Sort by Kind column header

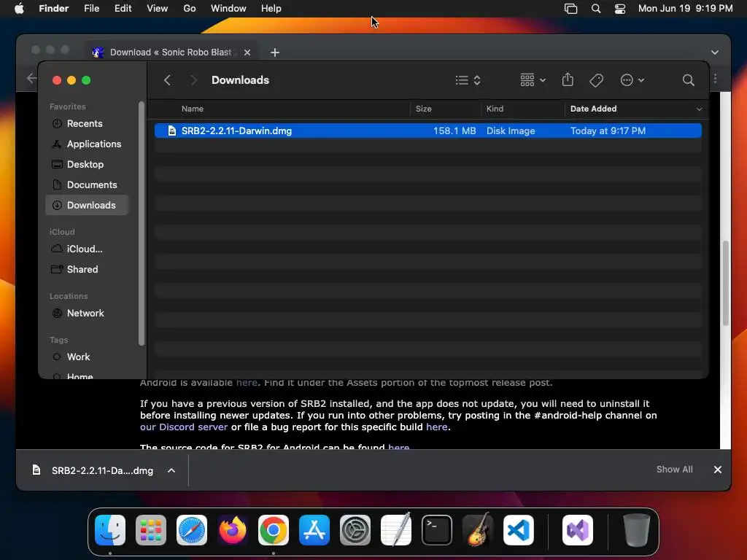click(495, 109)
